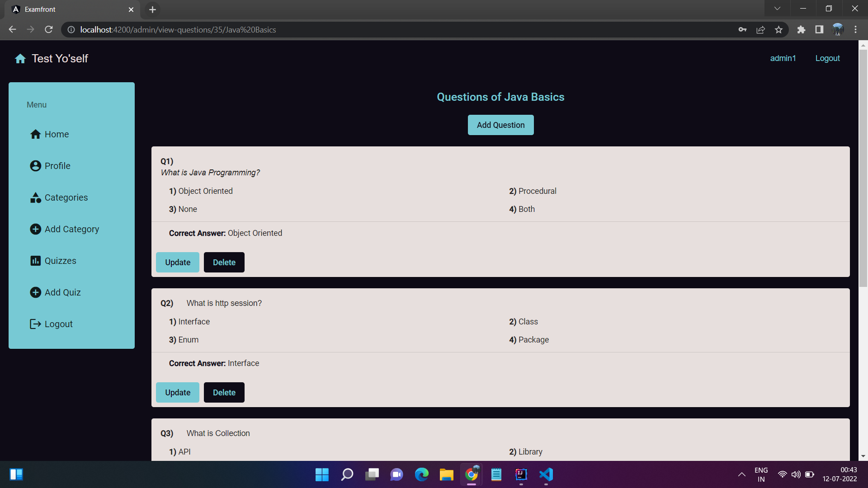Delete question Q1 about Java Programming

pyautogui.click(x=224, y=263)
